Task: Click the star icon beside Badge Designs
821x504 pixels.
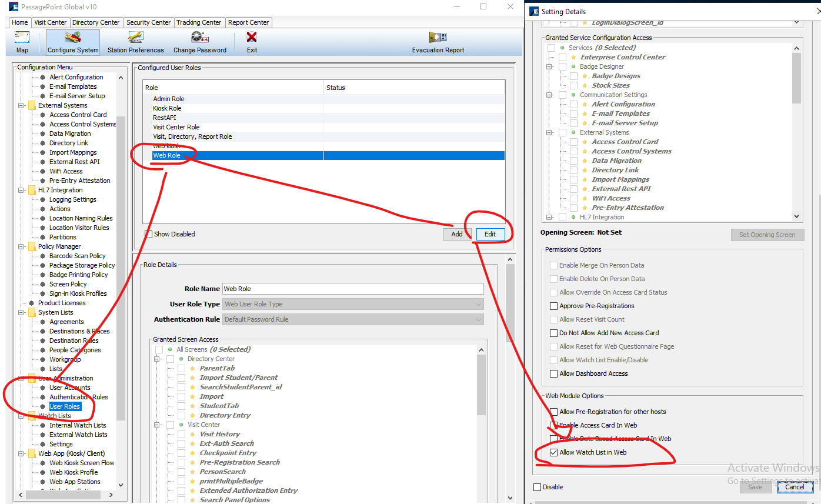Action: click(x=585, y=76)
